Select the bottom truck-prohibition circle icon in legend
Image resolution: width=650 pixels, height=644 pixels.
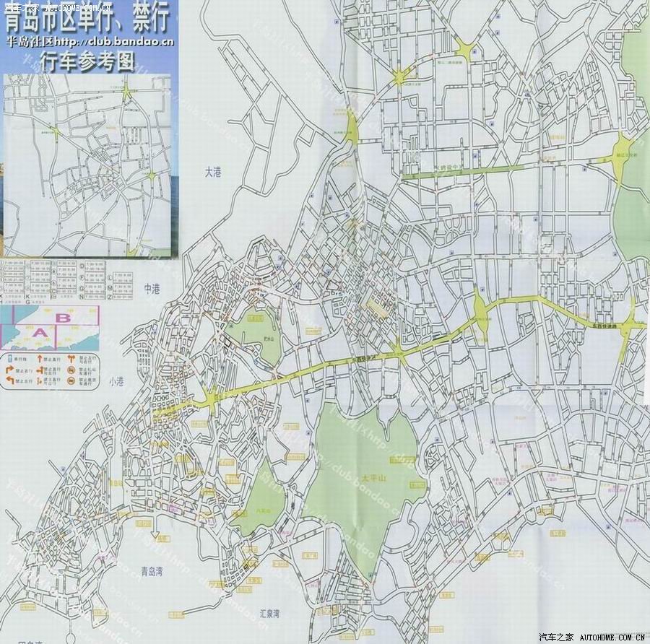click(72, 380)
